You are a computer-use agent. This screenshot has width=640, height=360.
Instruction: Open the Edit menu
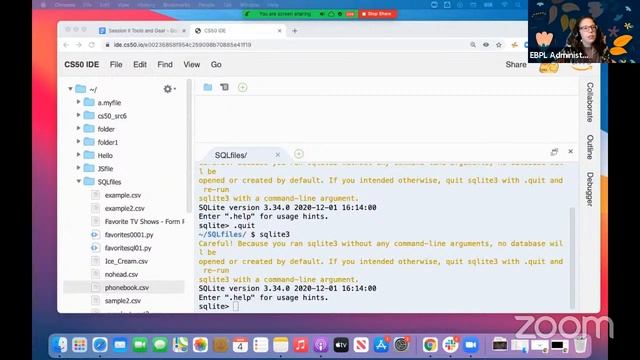[140, 64]
